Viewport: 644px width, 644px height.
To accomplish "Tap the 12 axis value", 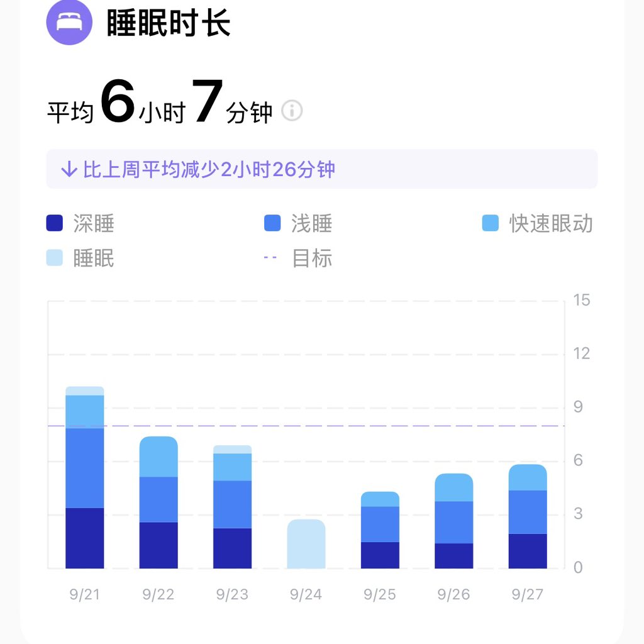I will [x=582, y=353].
